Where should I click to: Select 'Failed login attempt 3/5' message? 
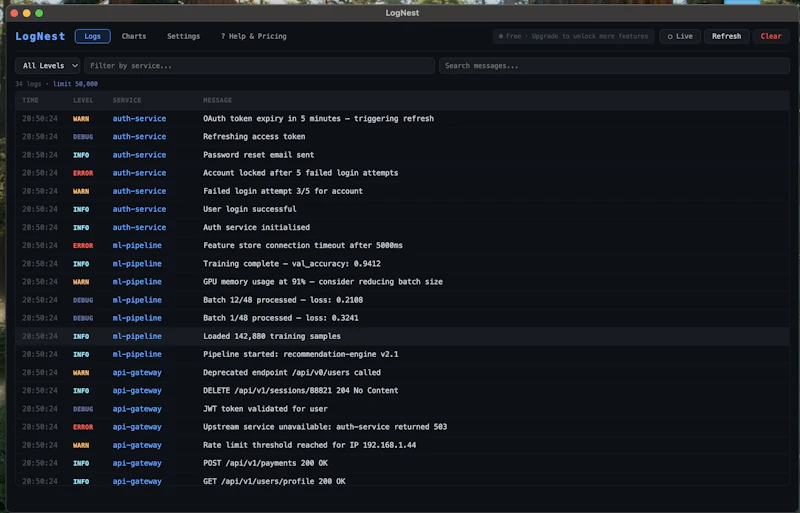(x=283, y=191)
